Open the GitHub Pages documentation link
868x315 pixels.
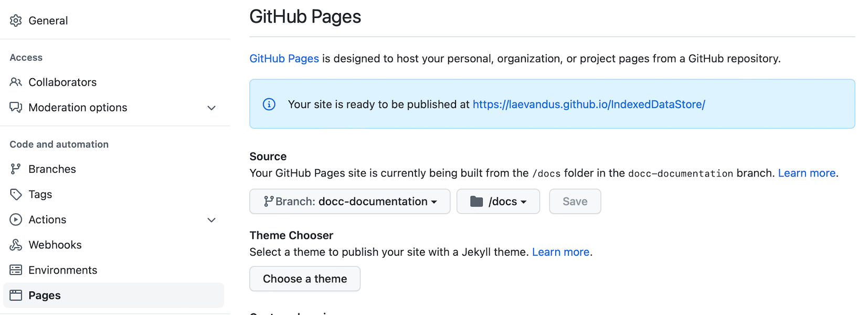pos(284,58)
